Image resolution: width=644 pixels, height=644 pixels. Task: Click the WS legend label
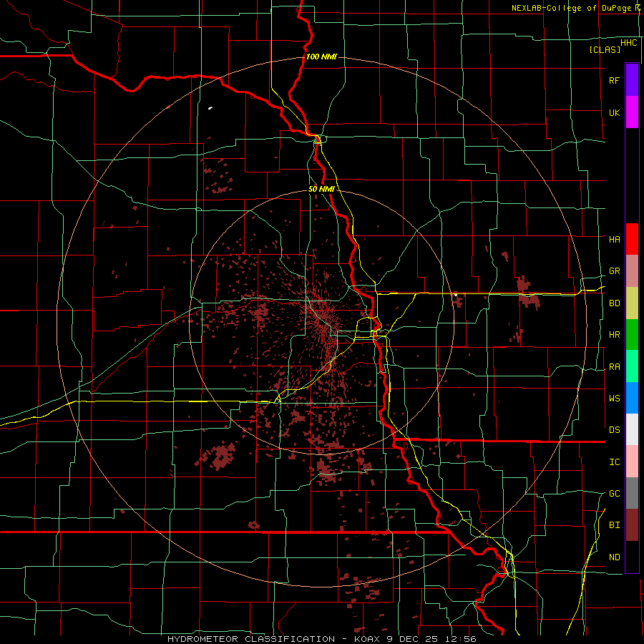[x=614, y=399]
